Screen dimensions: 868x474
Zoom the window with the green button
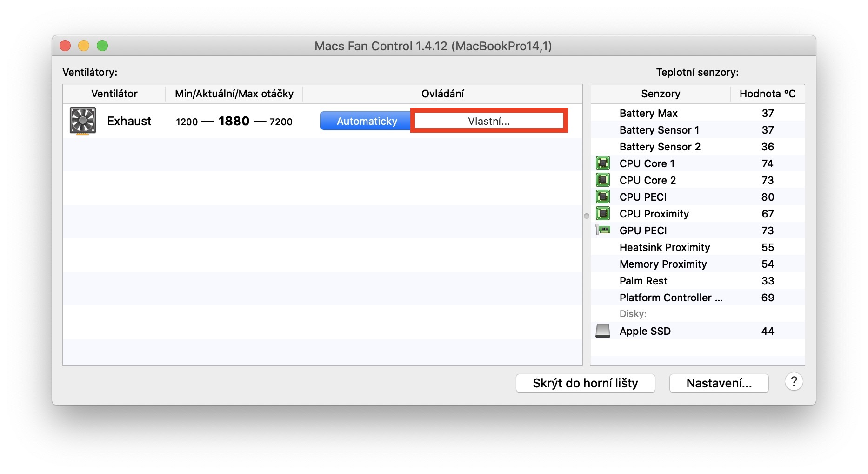click(x=102, y=46)
